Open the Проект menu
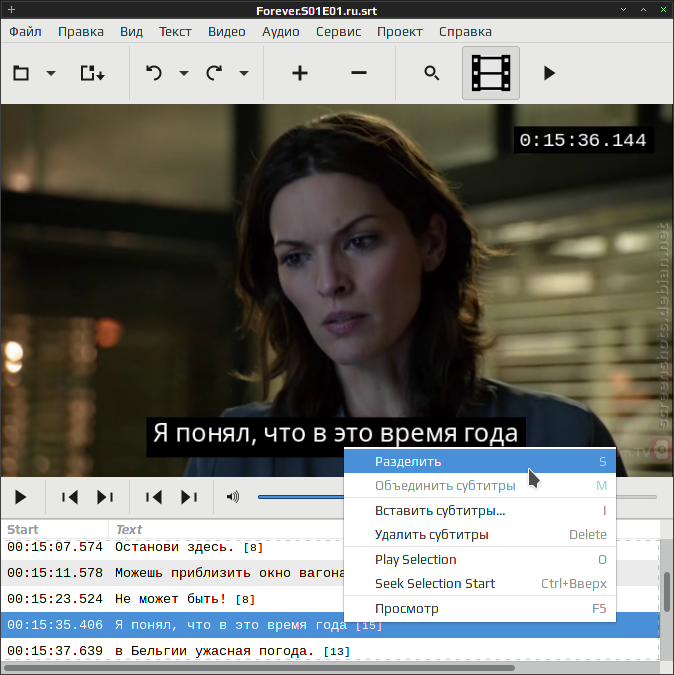This screenshot has width=674, height=675. pyautogui.click(x=400, y=31)
